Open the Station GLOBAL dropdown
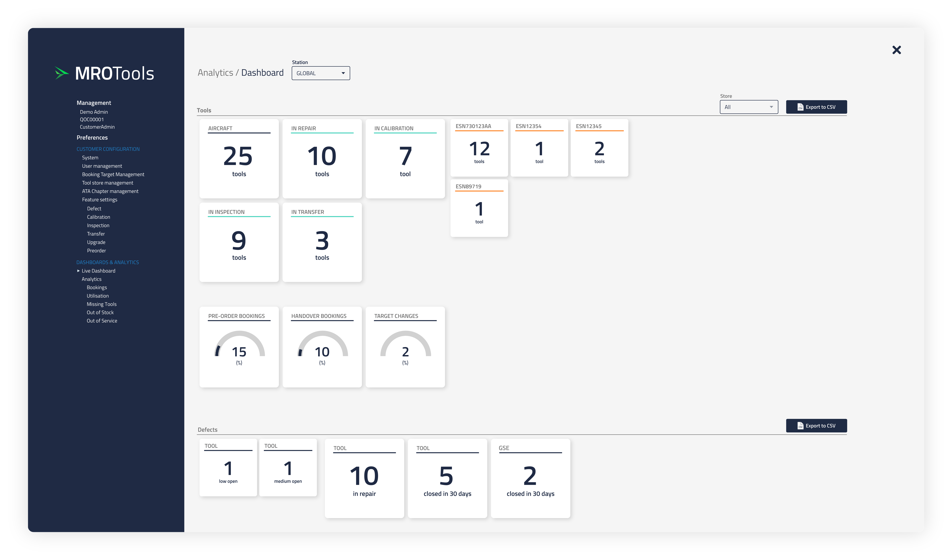 coord(321,73)
